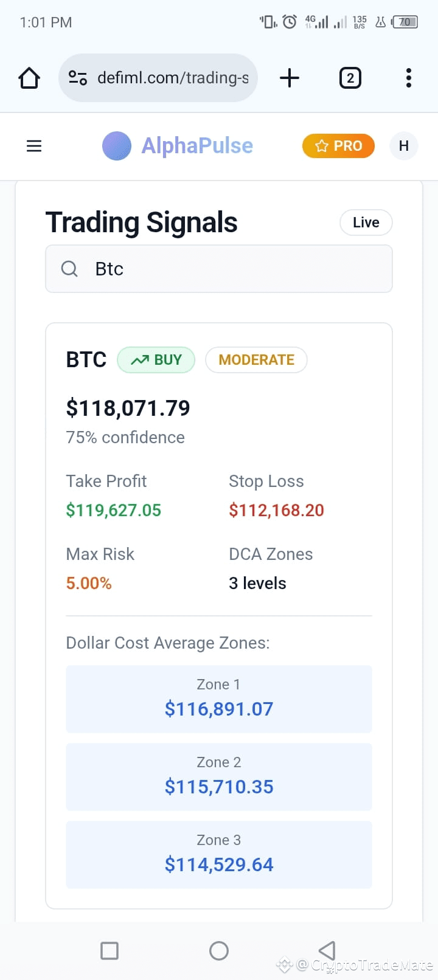Open the H user profile avatar
This screenshot has width=438, height=980.
[x=403, y=146]
